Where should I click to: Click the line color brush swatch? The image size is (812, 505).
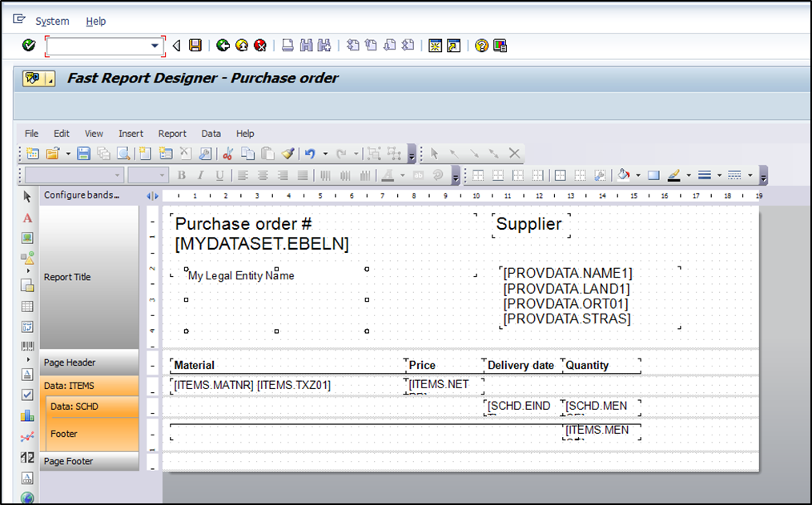point(673,175)
